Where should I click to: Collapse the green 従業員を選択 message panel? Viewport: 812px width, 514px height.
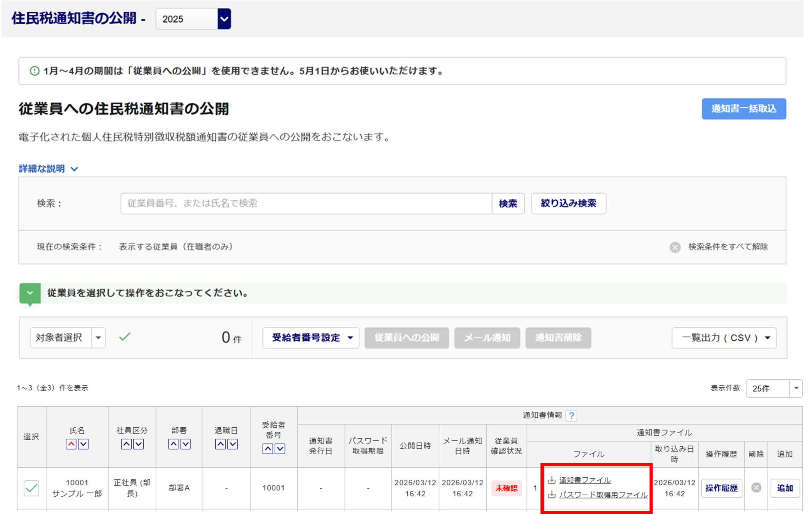coord(30,293)
